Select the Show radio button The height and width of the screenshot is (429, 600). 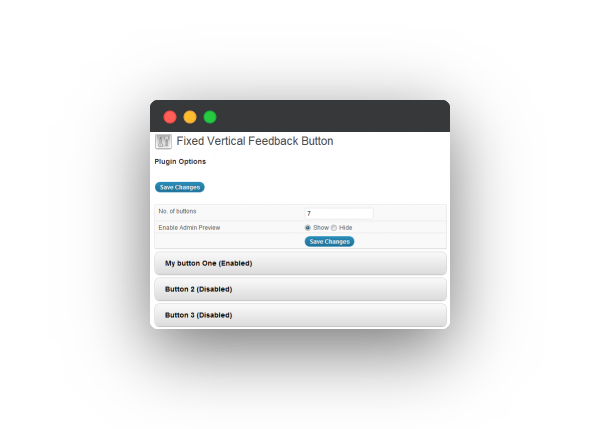(x=308, y=228)
